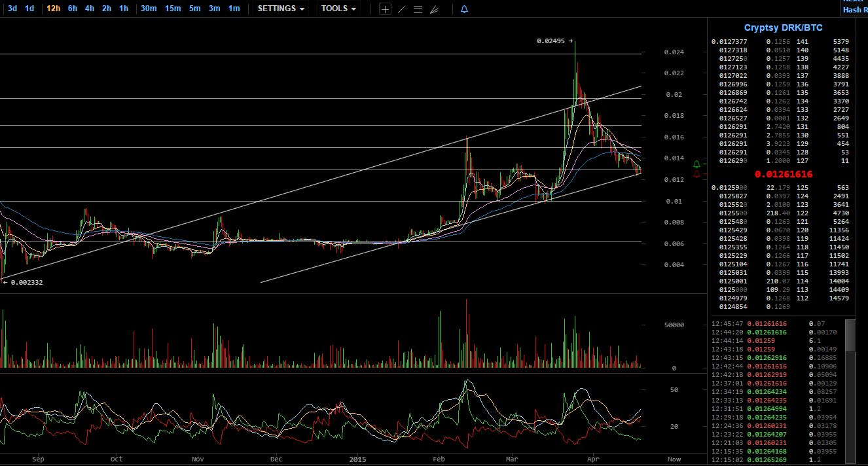Select bid order row 0125500
The width and height of the screenshot is (868, 466).
click(x=780, y=213)
